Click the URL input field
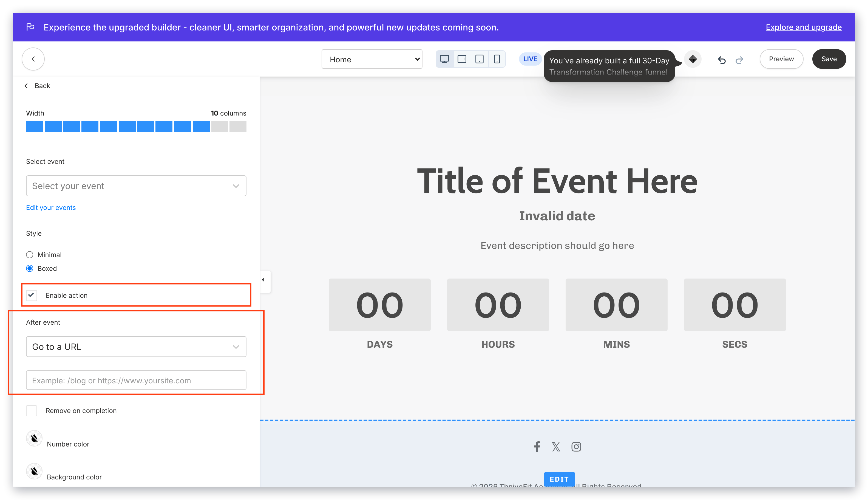Image resolution: width=868 pixels, height=500 pixels. [136, 380]
